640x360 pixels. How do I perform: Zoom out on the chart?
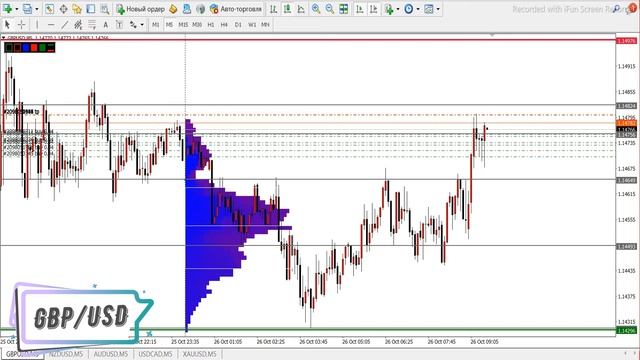[329, 9]
